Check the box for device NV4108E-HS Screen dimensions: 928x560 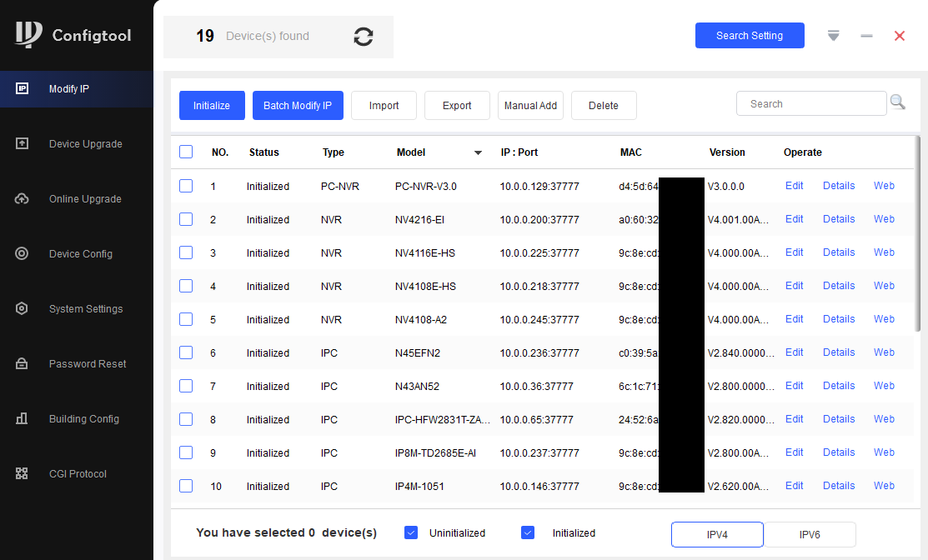tap(186, 286)
